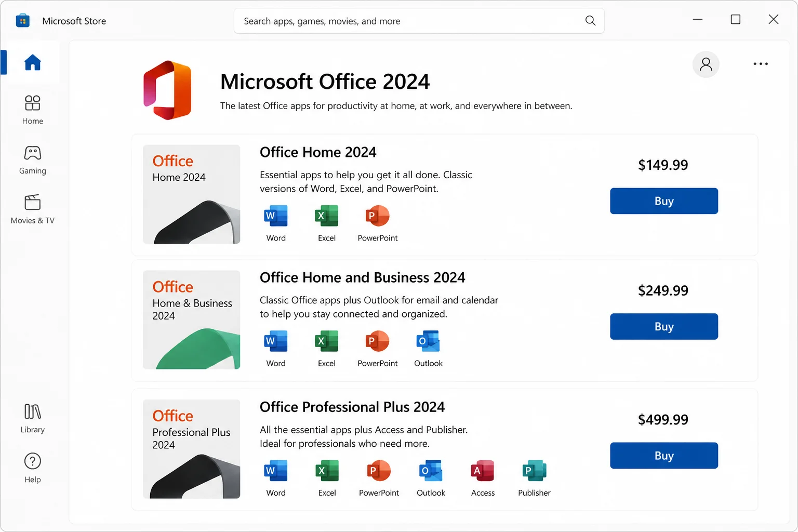Open the user account profile icon
798x532 pixels.
click(x=706, y=64)
